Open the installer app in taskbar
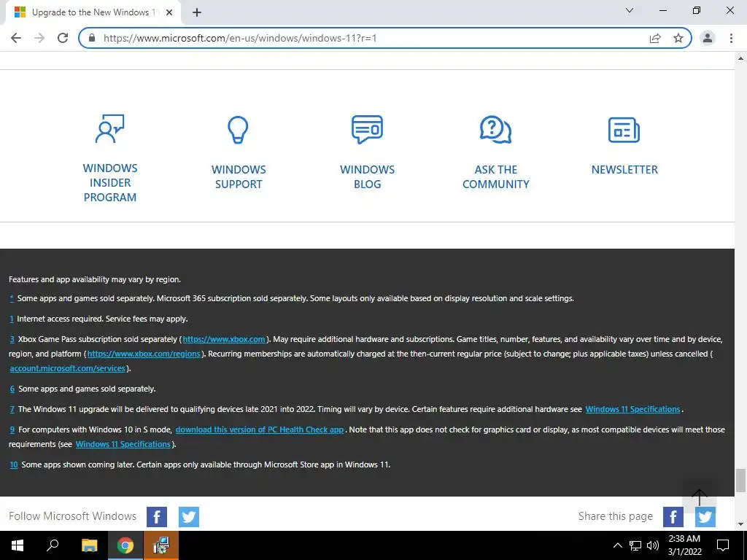 click(x=161, y=545)
